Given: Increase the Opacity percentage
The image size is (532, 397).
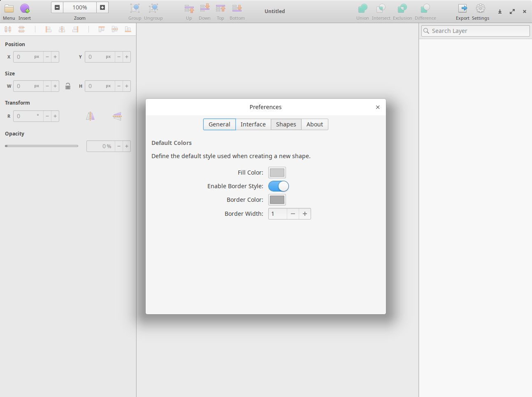Looking at the screenshot, I should (127, 146).
